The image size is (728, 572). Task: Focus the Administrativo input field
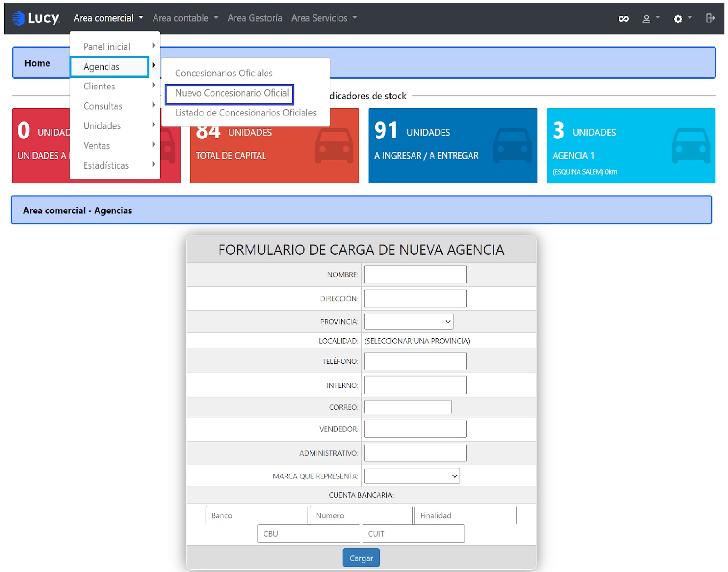[415, 453]
